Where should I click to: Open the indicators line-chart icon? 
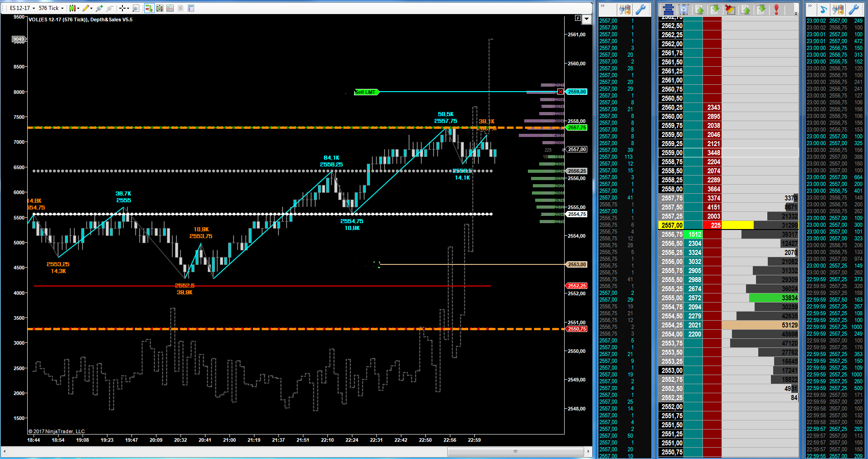(x=170, y=8)
